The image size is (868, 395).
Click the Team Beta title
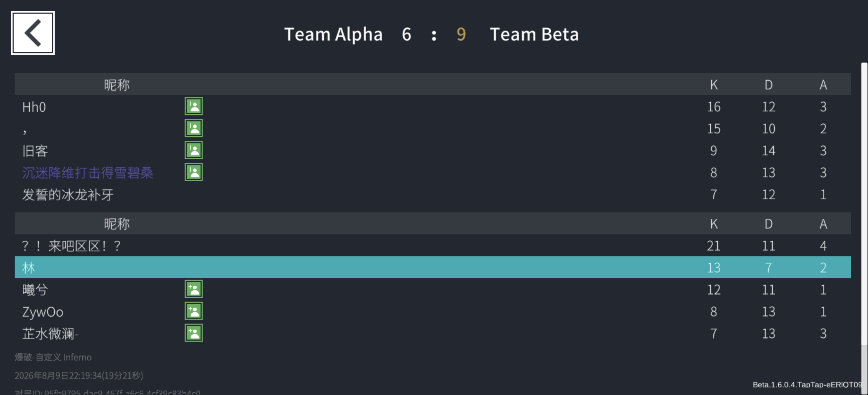[534, 34]
